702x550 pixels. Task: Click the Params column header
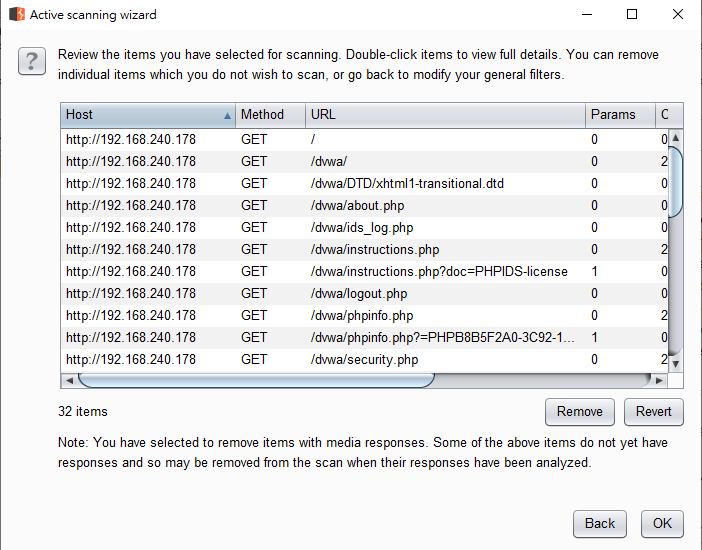(x=619, y=115)
